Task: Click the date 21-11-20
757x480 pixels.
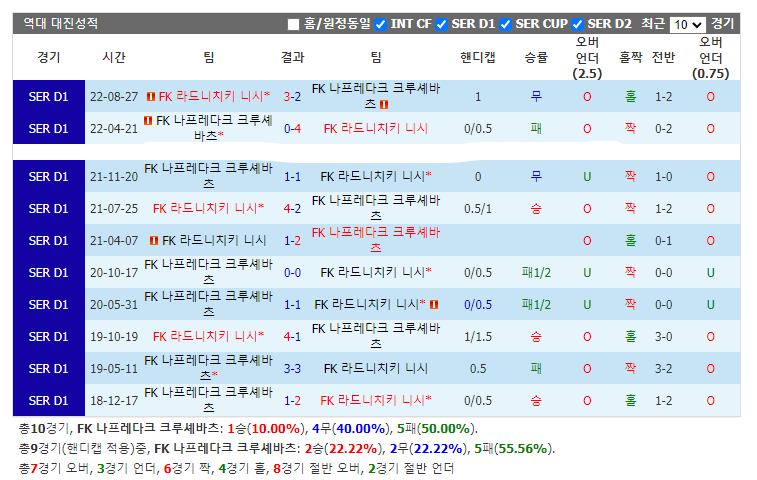Action: pyautogui.click(x=114, y=177)
